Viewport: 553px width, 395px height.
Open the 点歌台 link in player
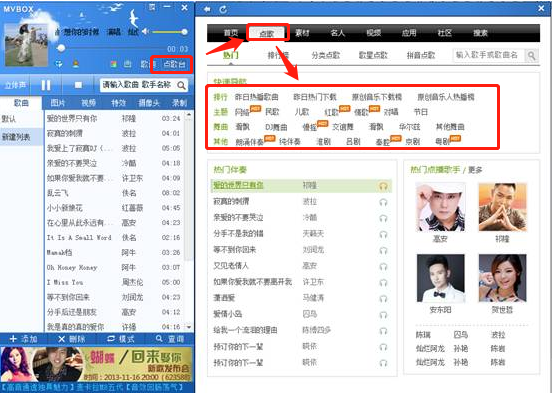[174, 65]
